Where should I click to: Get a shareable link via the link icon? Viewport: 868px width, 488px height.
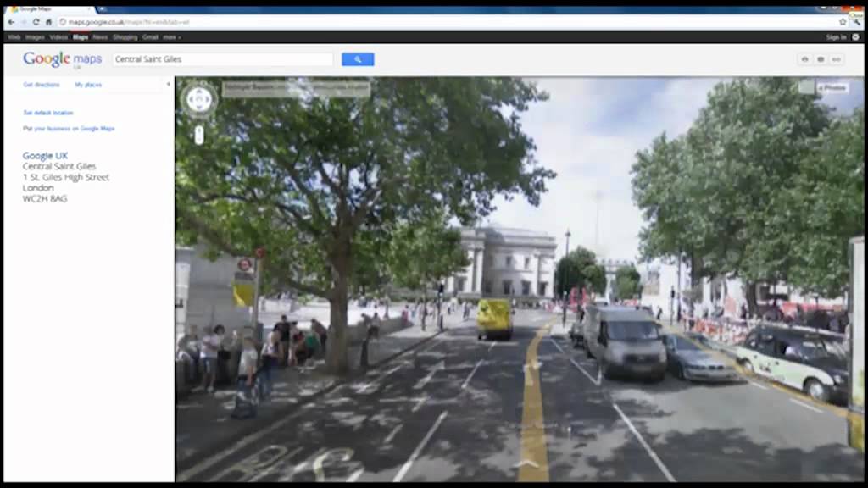tap(837, 59)
